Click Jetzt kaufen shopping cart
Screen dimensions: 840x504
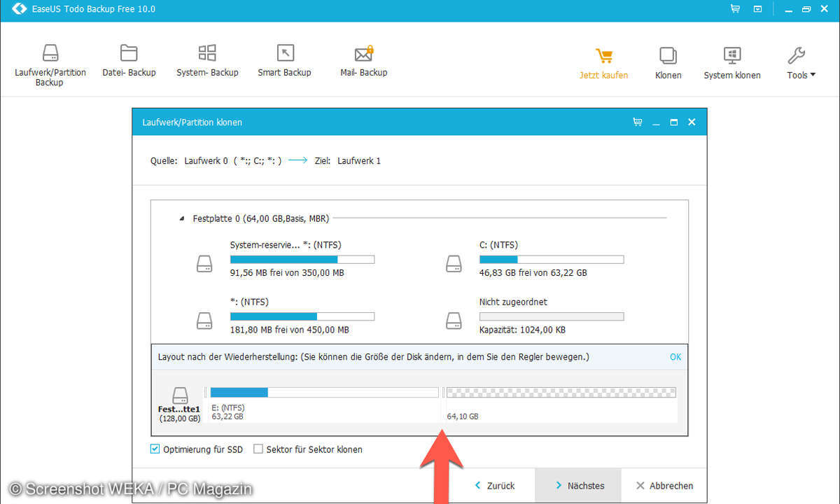(x=603, y=64)
